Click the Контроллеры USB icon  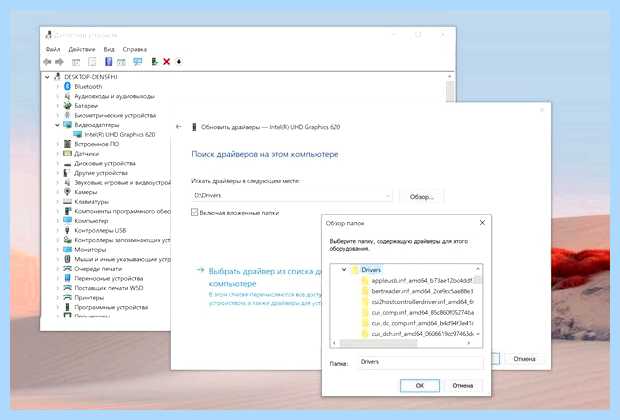[x=67, y=230]
